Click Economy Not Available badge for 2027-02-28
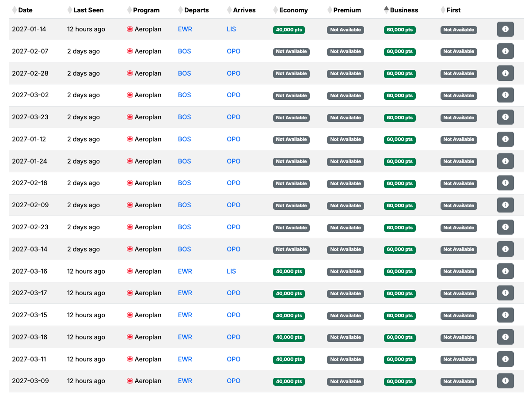 291,74
